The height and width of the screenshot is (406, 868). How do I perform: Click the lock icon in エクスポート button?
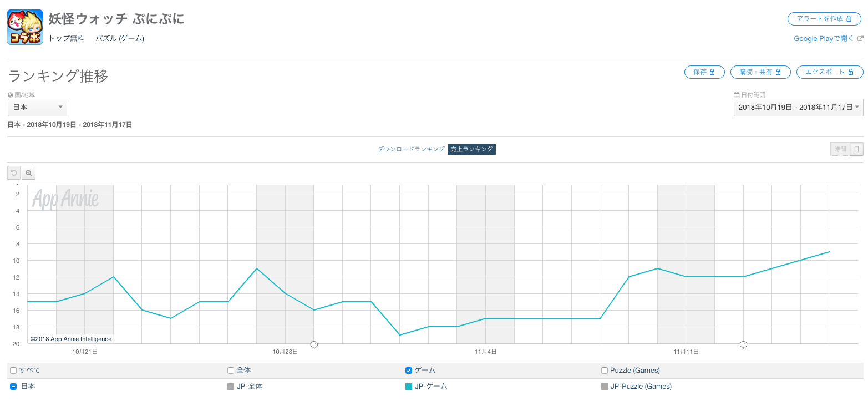[x=851, y=72]
